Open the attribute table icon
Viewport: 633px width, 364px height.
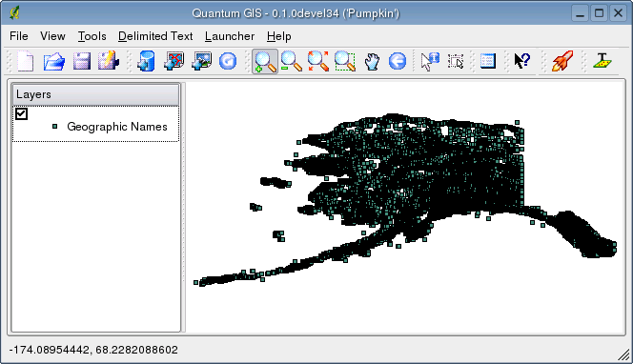pos(488,61)
